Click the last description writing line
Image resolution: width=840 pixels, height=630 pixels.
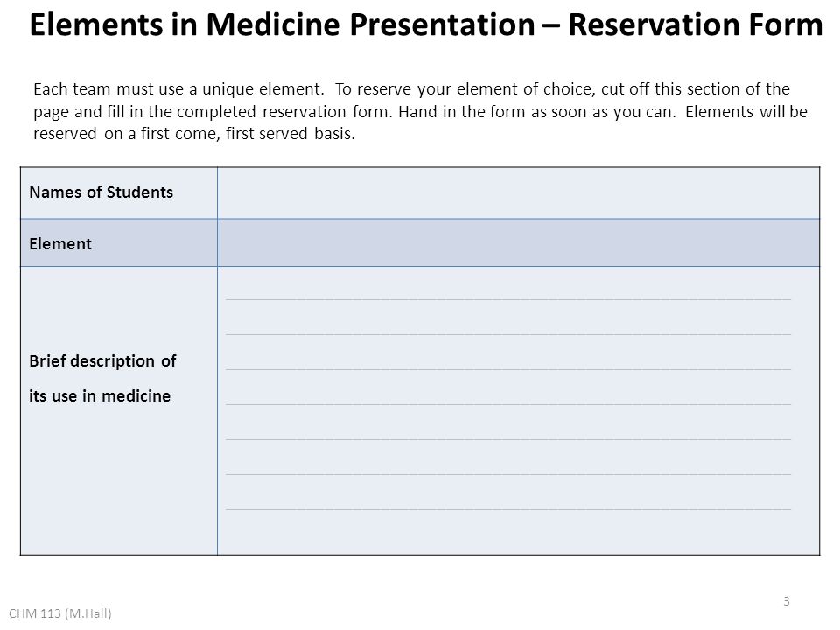click(507, 509)
